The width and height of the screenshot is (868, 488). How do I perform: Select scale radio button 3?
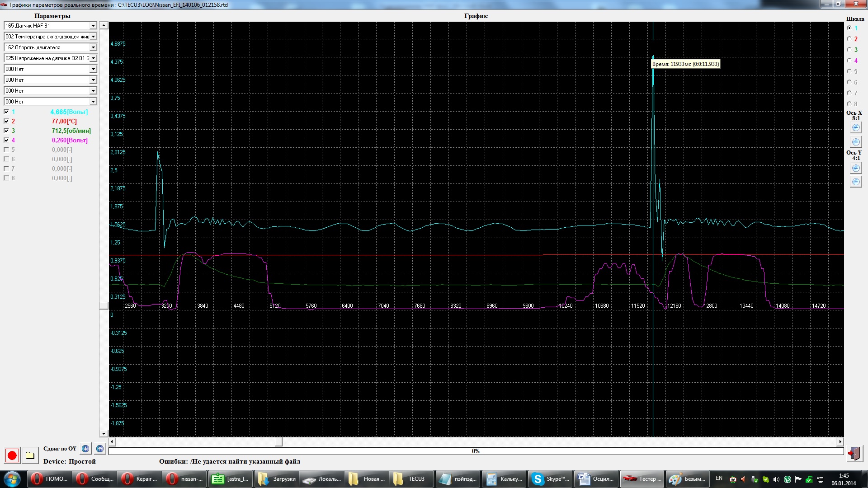[x=849, y=50]
